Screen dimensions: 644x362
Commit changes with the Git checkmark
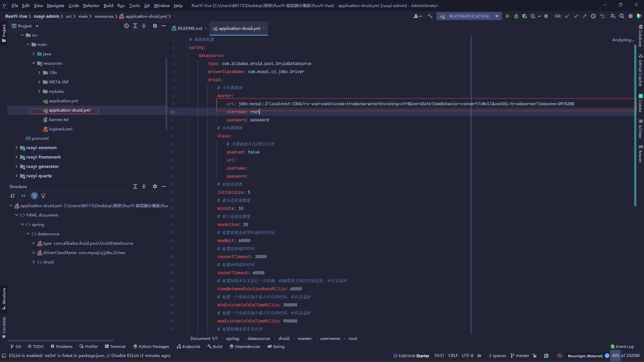(x=576, y=16)
